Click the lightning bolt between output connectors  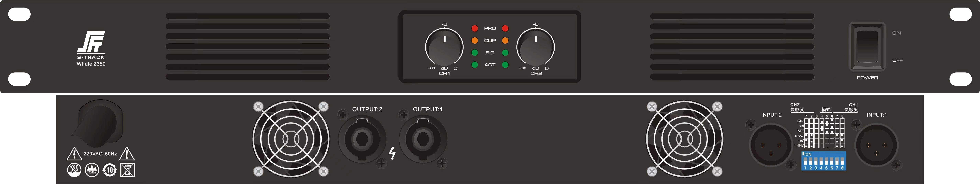[393, 153]
